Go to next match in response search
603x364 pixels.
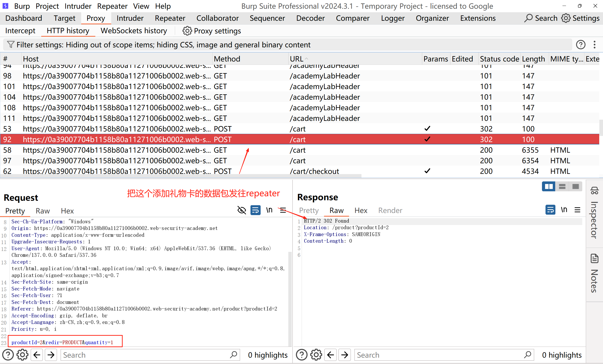(x=344, y=355)
